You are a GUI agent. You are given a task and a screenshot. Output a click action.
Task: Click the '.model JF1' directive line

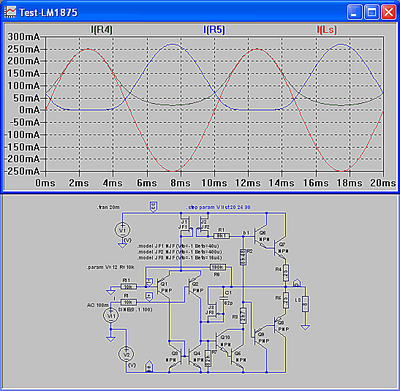(x=179, y=246)
